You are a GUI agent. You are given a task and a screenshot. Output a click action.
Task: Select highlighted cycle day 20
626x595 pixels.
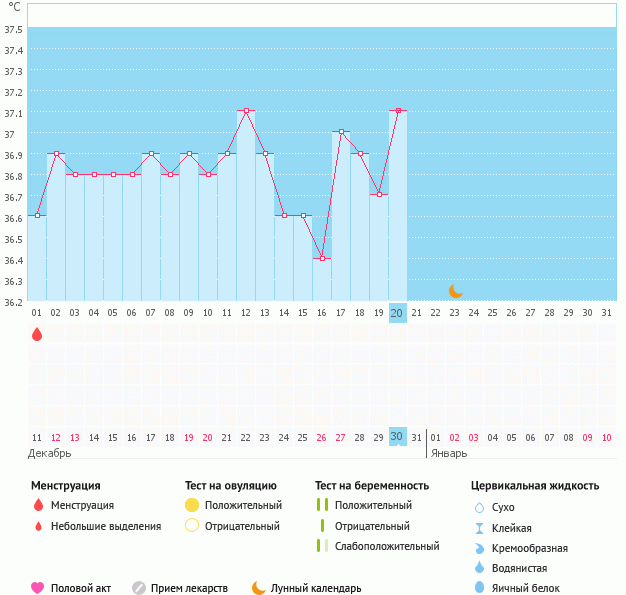[397, 313]
